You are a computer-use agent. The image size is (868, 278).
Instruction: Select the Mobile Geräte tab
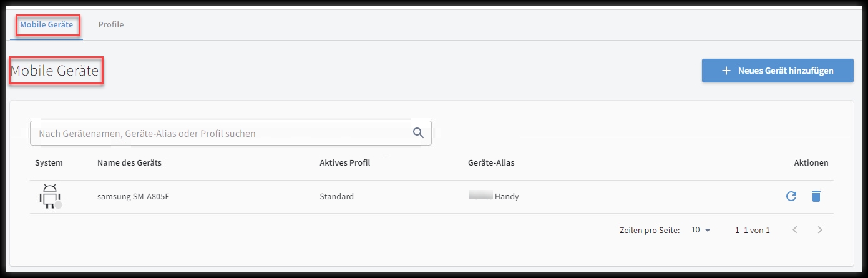pos(47,25)
